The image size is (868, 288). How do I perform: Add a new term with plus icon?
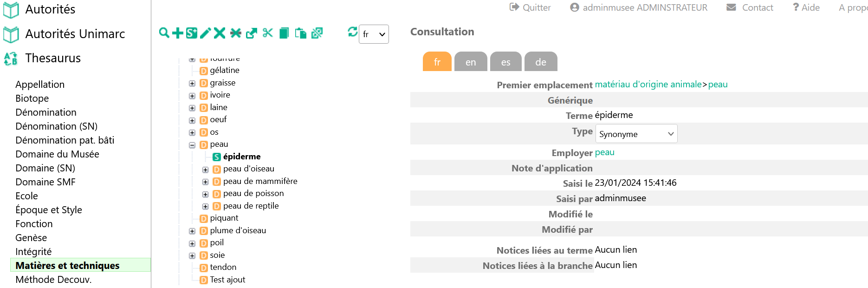177,33
